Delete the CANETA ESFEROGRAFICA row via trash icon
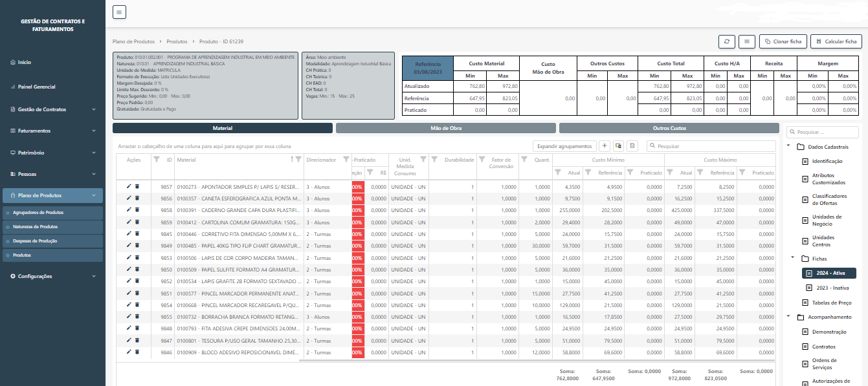 [x=137, y=198]
